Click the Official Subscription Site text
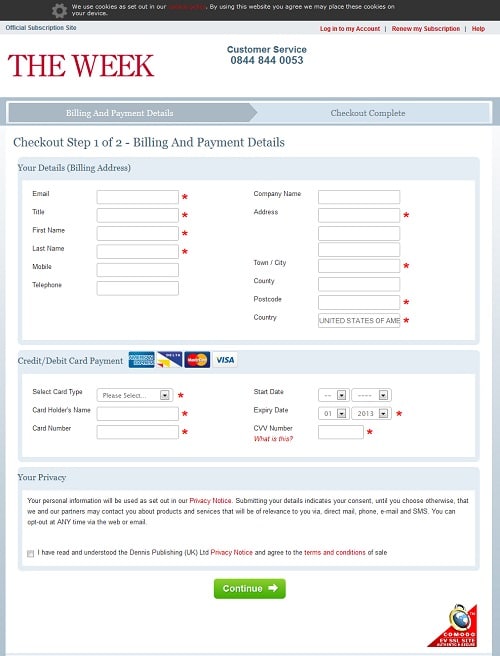Screen dimensions: 500x656 (x=41, y=28)
